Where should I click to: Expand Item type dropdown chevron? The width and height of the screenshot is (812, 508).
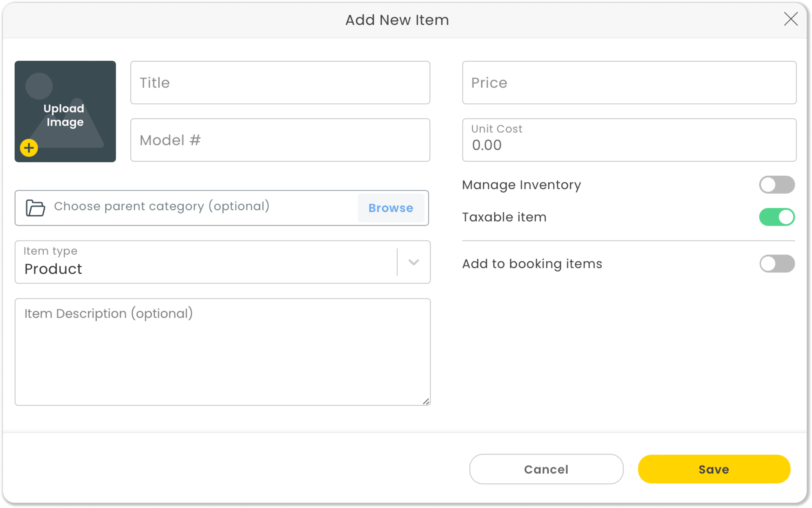tap(413, 262)
